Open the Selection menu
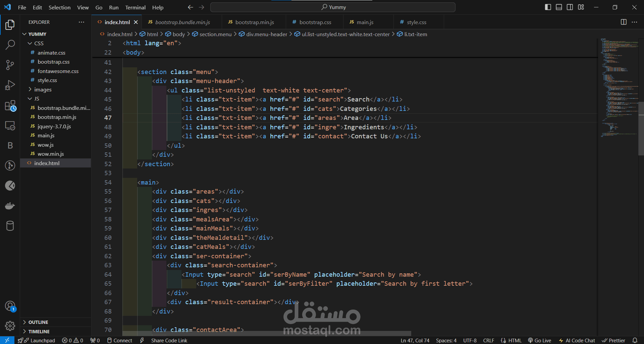The height and width of the screenshot is (344, 644). click(x=59, y=7)
